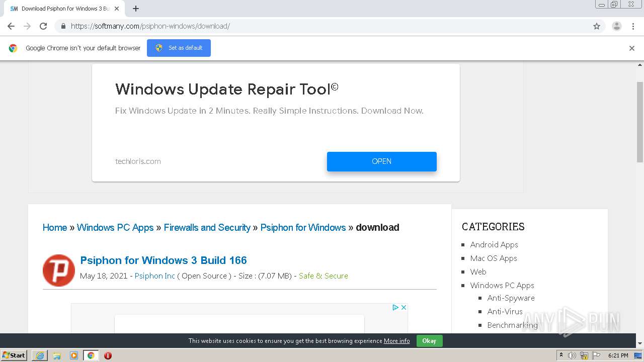Screen dimensions: 644x362
Task: Click the techloris.com ad source text
Action: click(138, 161)
